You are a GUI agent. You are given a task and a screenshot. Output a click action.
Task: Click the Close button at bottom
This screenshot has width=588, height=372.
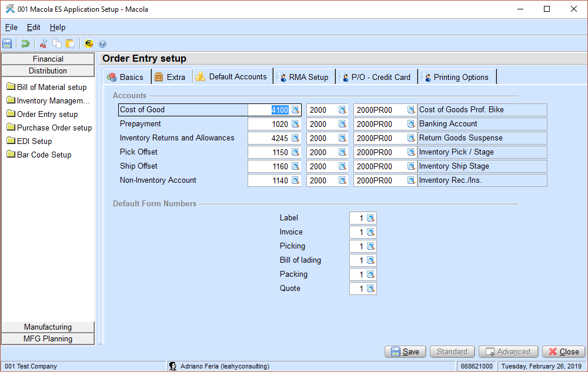click(564, 352)
